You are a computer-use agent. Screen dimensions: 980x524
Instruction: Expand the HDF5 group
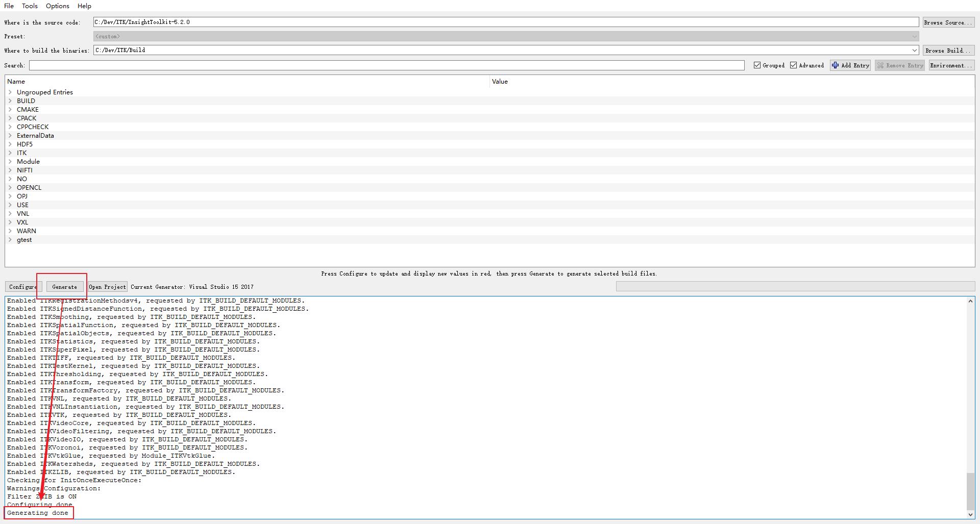[10, 144]
